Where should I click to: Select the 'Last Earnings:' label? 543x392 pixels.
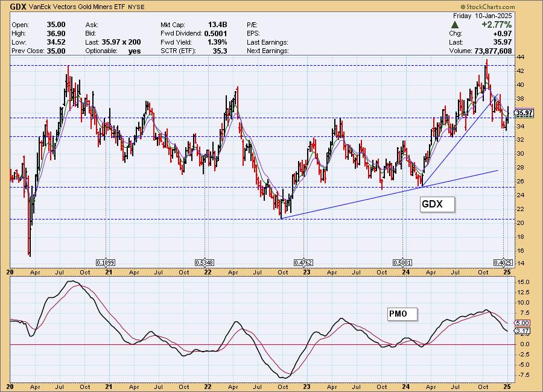point(267,42)
